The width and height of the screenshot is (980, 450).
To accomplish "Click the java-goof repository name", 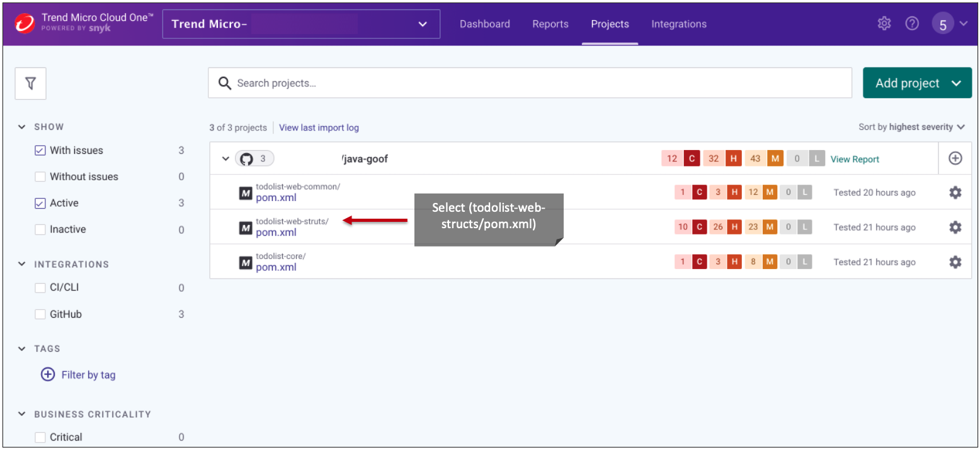I will click(x=365, y=159).
